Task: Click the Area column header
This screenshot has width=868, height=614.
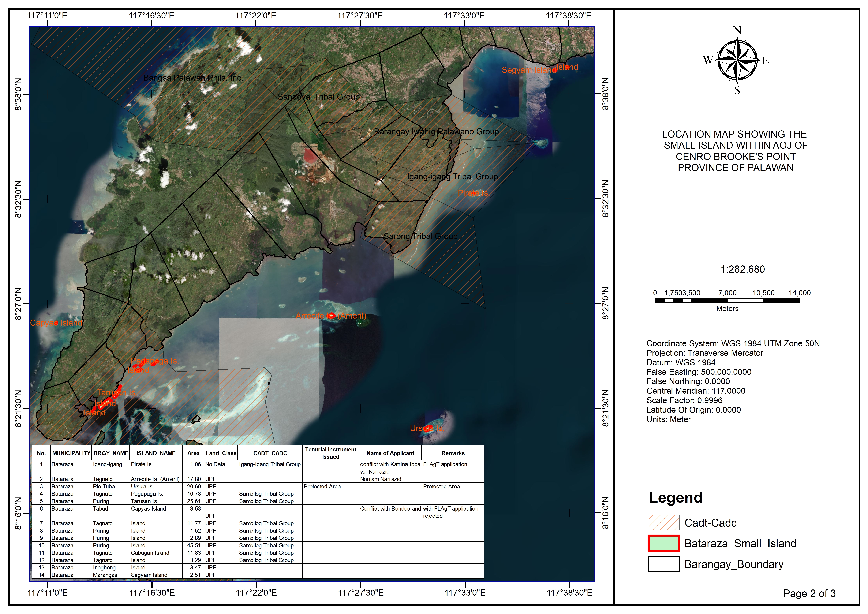Action: coord(193,453)
